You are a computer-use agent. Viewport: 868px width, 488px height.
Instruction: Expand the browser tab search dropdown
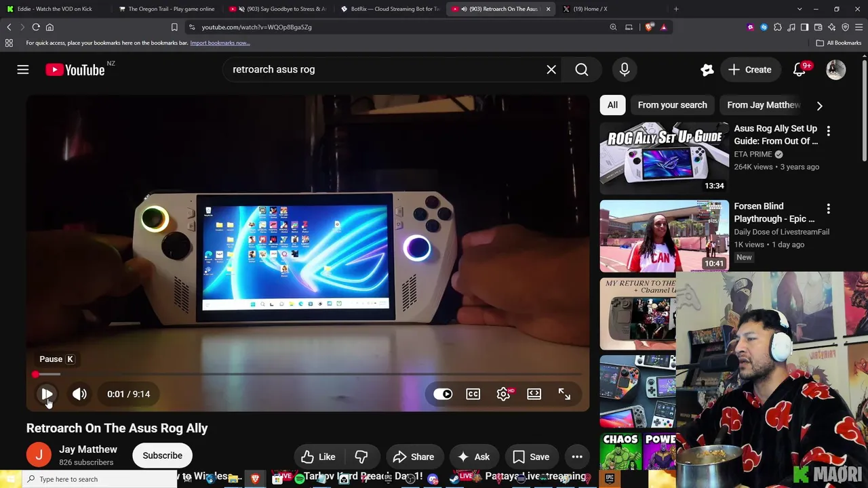(x=800, y=9)
